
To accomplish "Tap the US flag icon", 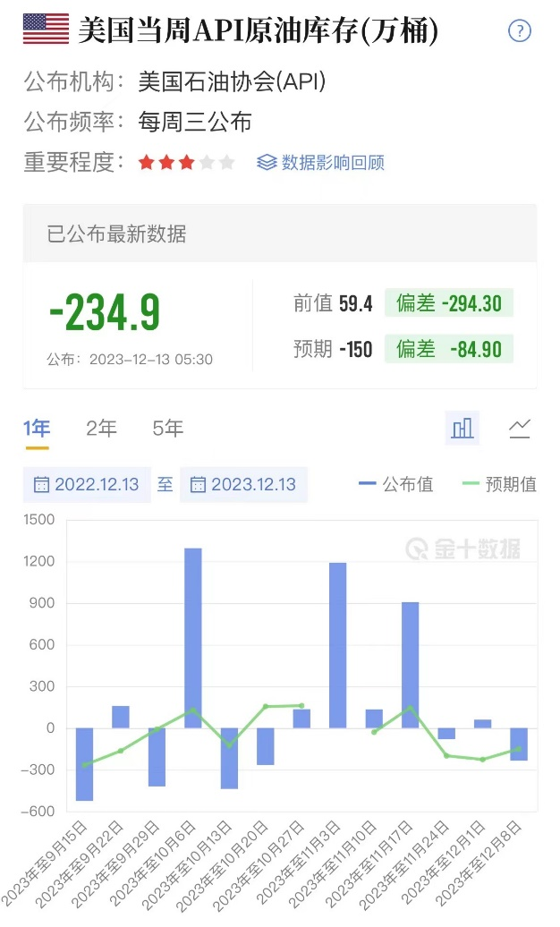I will coord(47,29).
